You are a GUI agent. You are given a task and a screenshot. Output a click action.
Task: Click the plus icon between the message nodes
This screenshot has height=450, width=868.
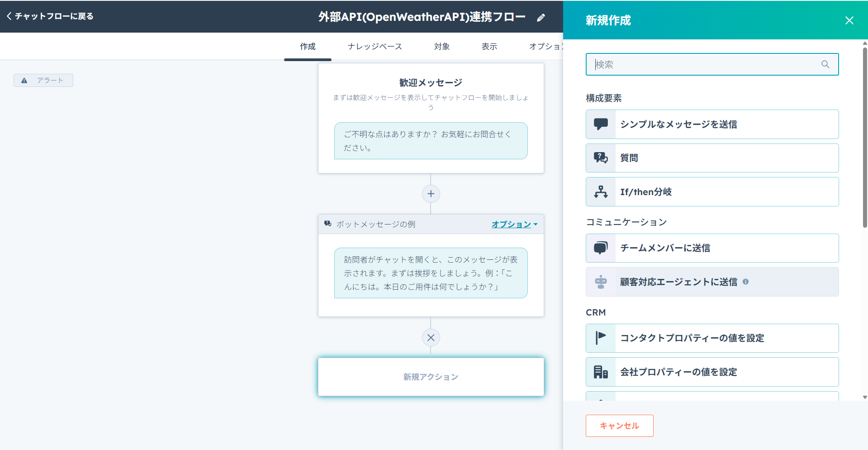click(431, 193)
